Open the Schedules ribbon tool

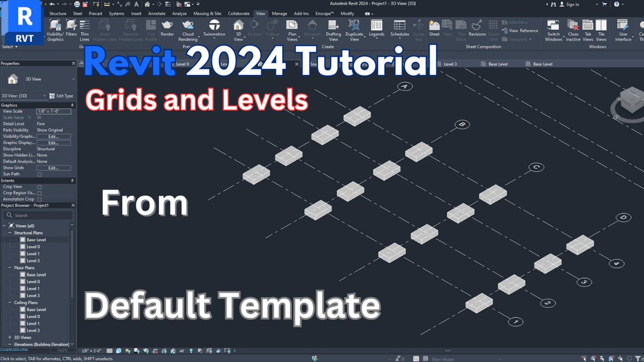[x=399, y=27]
